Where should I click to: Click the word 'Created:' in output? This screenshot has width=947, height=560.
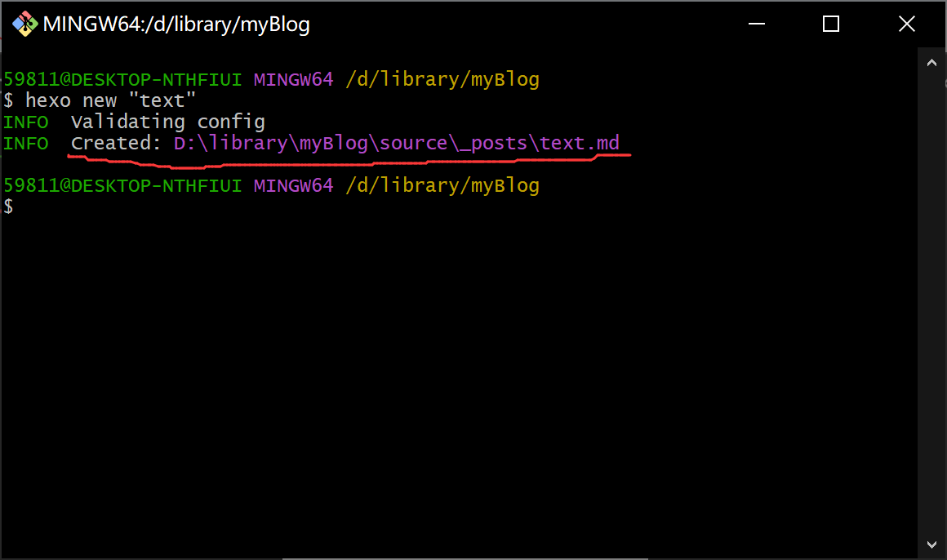116,143
